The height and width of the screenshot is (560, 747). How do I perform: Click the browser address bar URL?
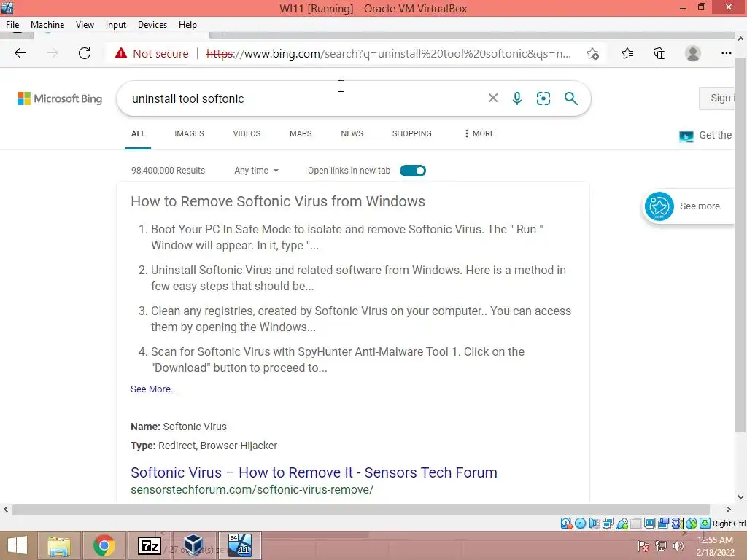[x=388, y=54]
